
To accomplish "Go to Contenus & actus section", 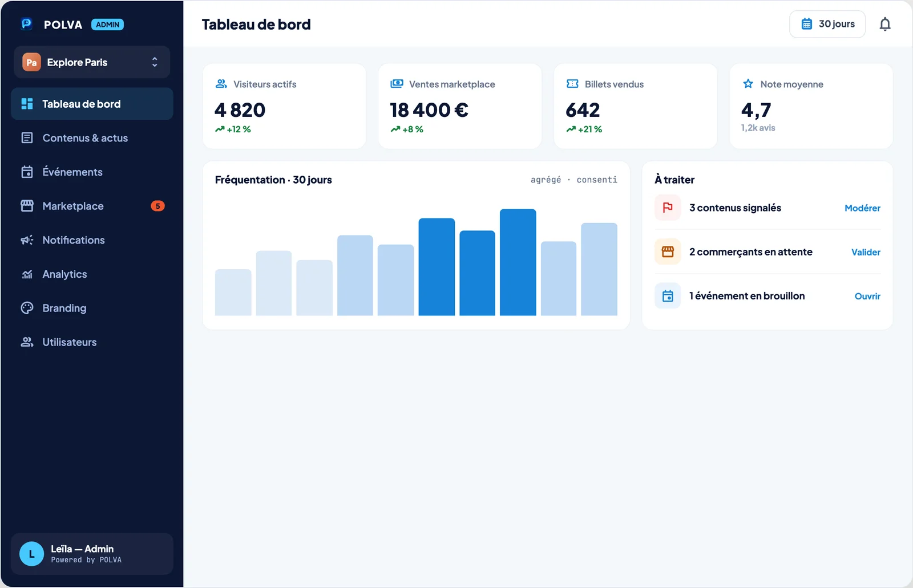I will click(92, 138).
